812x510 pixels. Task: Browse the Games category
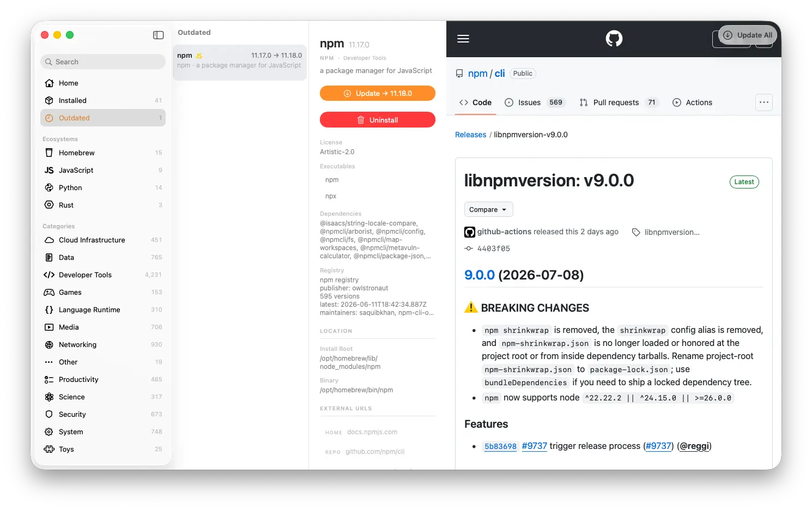tap(103, 292)
